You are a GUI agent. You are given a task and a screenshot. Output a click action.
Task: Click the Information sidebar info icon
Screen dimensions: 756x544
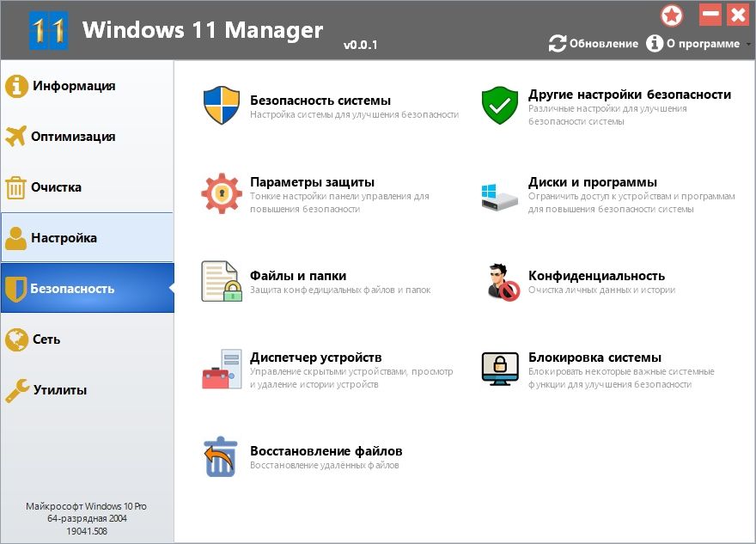click(x=16, y=86)
